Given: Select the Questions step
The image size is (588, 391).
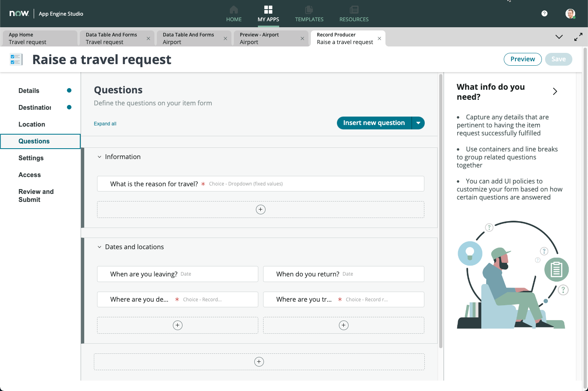Looking at the screenshot, I should 40,141.
